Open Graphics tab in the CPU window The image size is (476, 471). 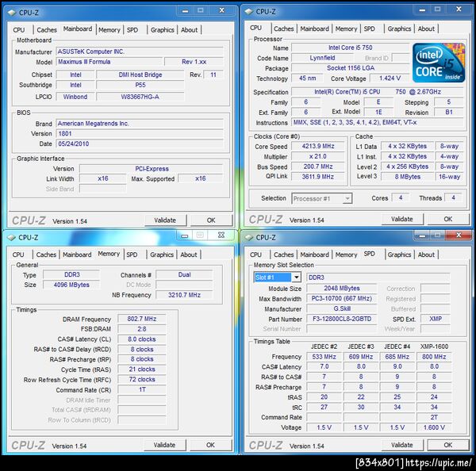(399, 29)
